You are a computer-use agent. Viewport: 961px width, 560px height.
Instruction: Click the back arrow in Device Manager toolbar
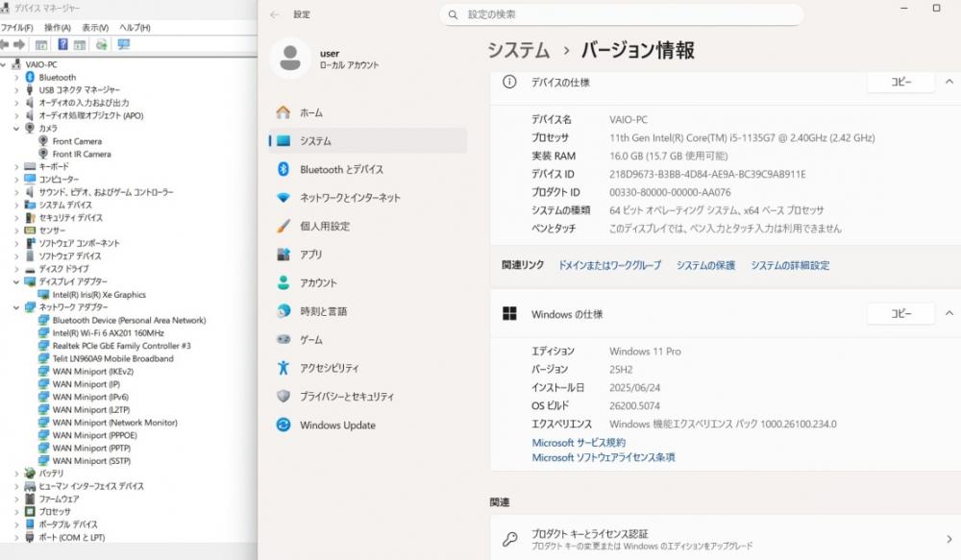[x=5, y=45]
